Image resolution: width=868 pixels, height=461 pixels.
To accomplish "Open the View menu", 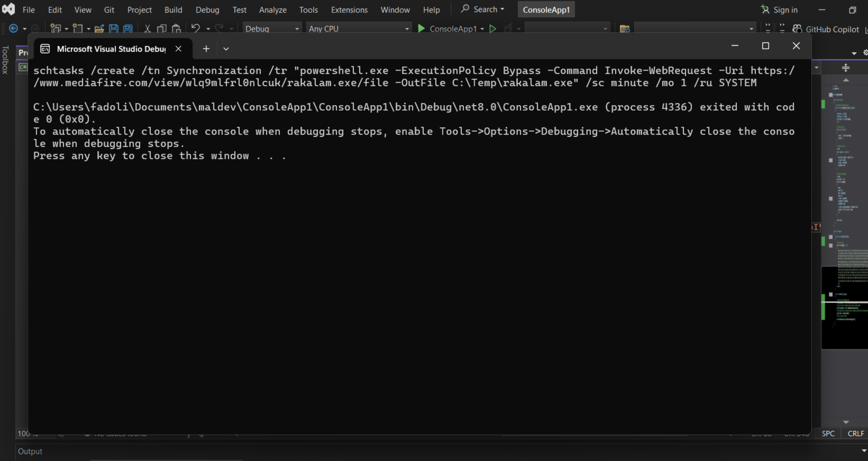I will tap(83, 10).
